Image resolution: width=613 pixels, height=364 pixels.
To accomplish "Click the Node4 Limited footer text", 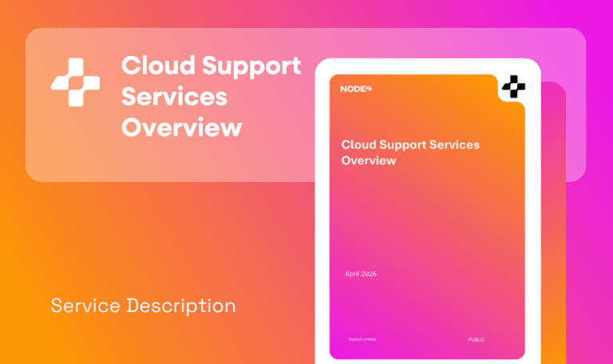I will 362,339.
